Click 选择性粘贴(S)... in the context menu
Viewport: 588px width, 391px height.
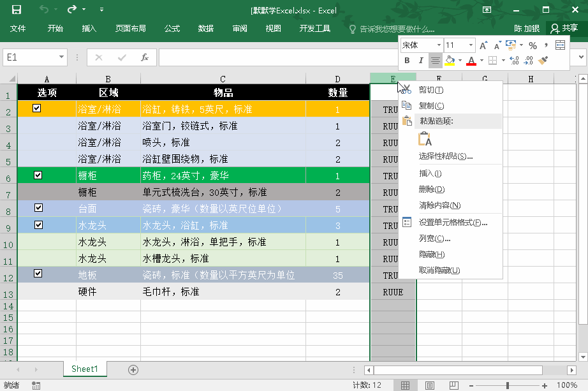pyautogui.click(x=451, y=156)
